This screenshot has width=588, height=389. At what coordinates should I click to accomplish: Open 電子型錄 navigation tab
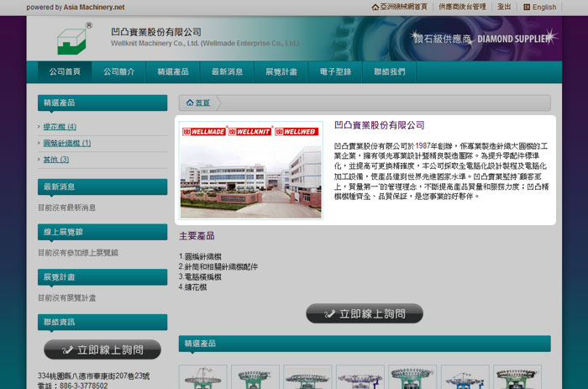pos(335,71)
